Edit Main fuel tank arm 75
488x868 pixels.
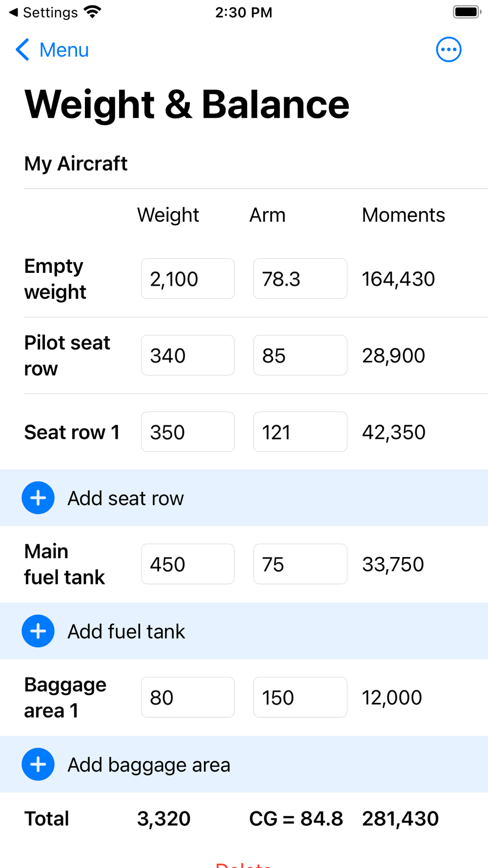coord(300,564)
